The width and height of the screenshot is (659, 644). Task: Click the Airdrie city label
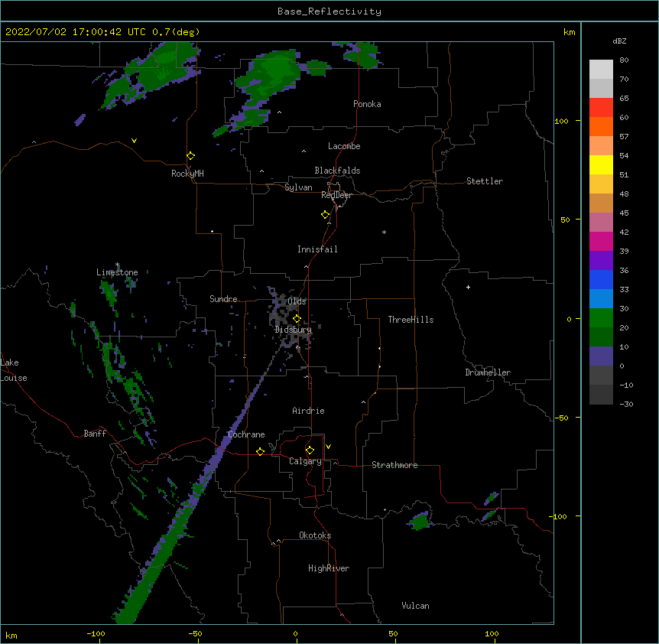pos(308,411)
